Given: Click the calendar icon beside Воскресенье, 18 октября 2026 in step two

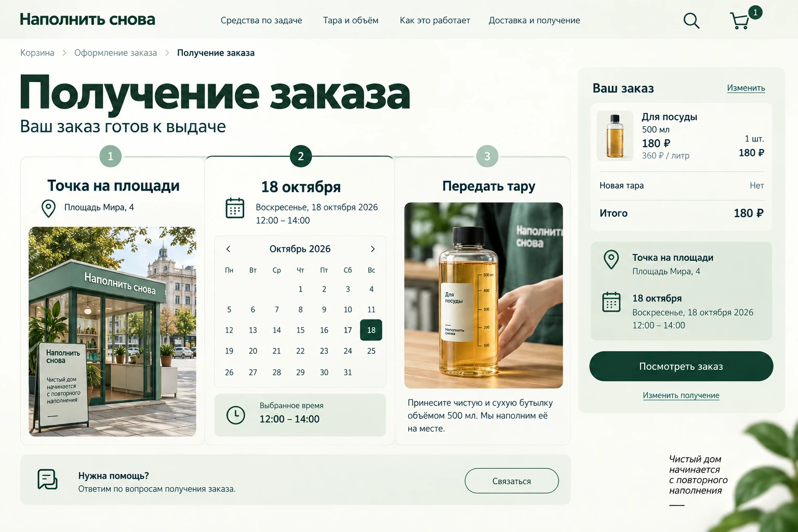Looking at the screenshot, I should tap(235, 208).
